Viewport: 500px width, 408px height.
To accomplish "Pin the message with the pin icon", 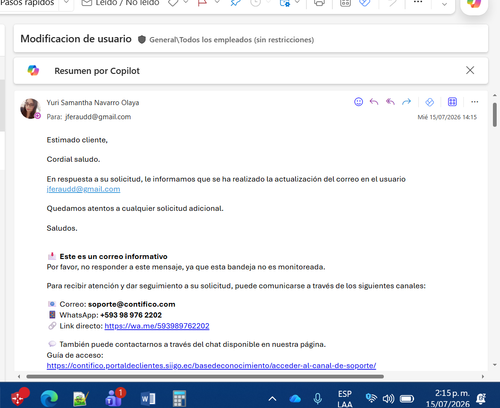I will 236,3.
